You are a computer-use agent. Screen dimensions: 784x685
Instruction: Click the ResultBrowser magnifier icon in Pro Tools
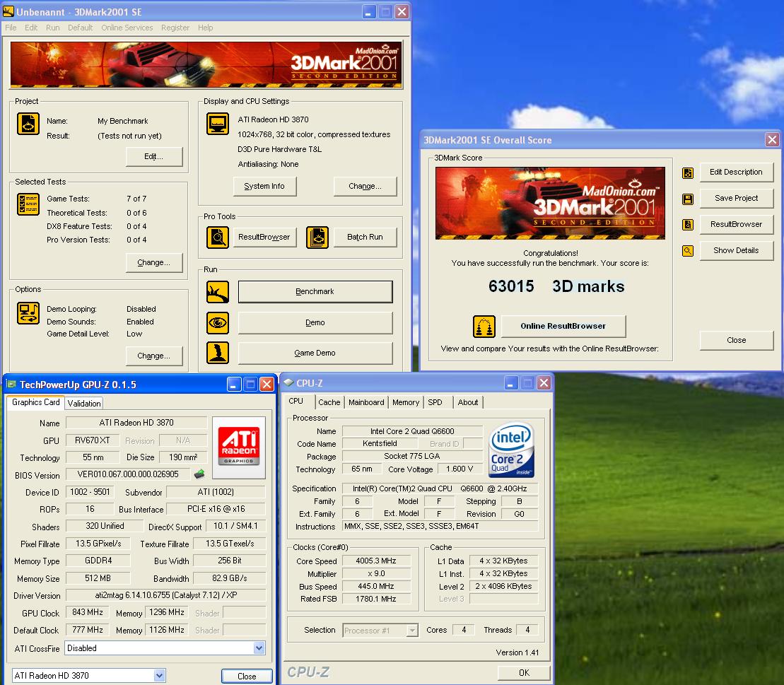(218, 237)
